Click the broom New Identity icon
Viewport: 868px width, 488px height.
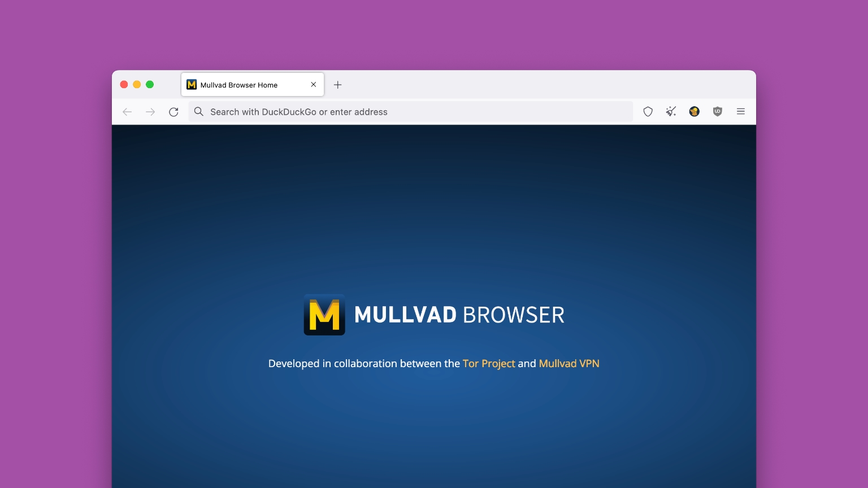pos(671,112)
